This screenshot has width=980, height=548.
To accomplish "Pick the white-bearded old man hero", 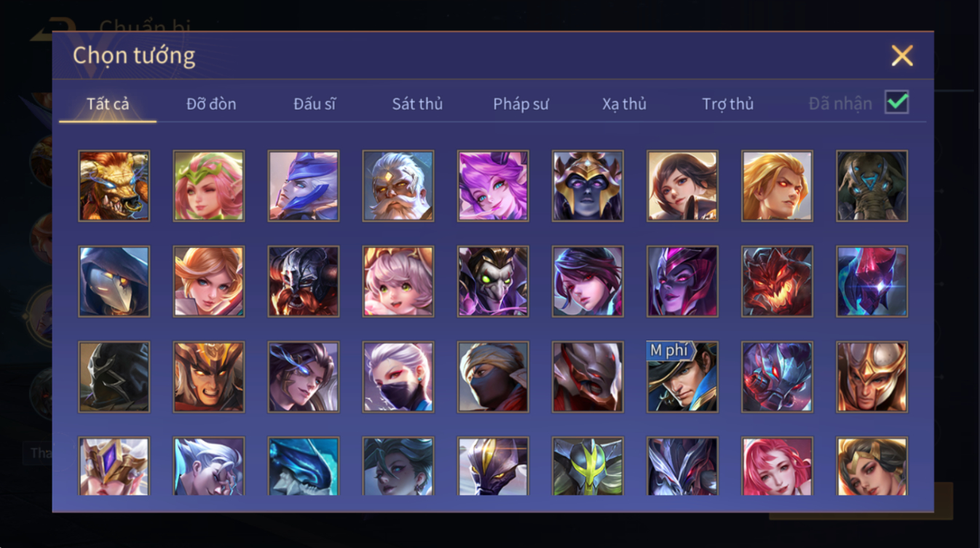I will pyautogui.click(x=398, y=186).
